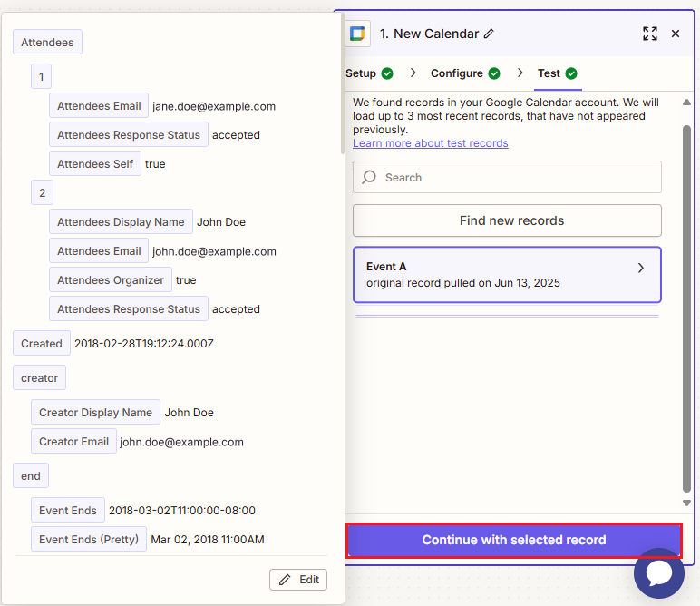The image size is (700, 606).
Task: Click the records panel vertical scrollbar
Action: click(686, 308)
